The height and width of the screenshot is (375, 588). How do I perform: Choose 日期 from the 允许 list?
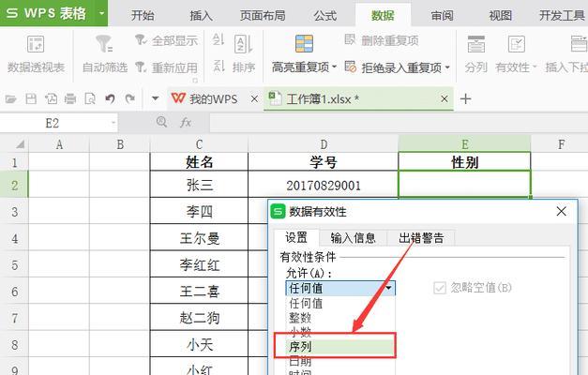(340, 361)
